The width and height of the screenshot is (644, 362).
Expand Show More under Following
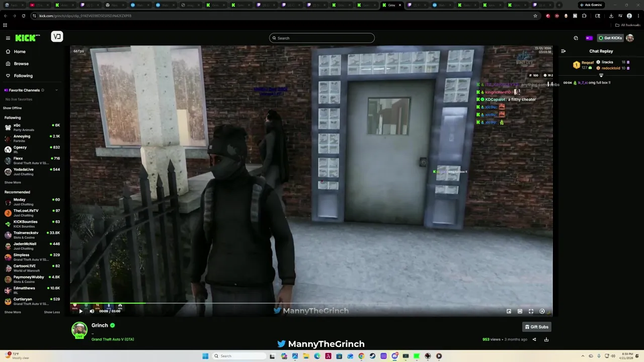(x=13, y=183)
